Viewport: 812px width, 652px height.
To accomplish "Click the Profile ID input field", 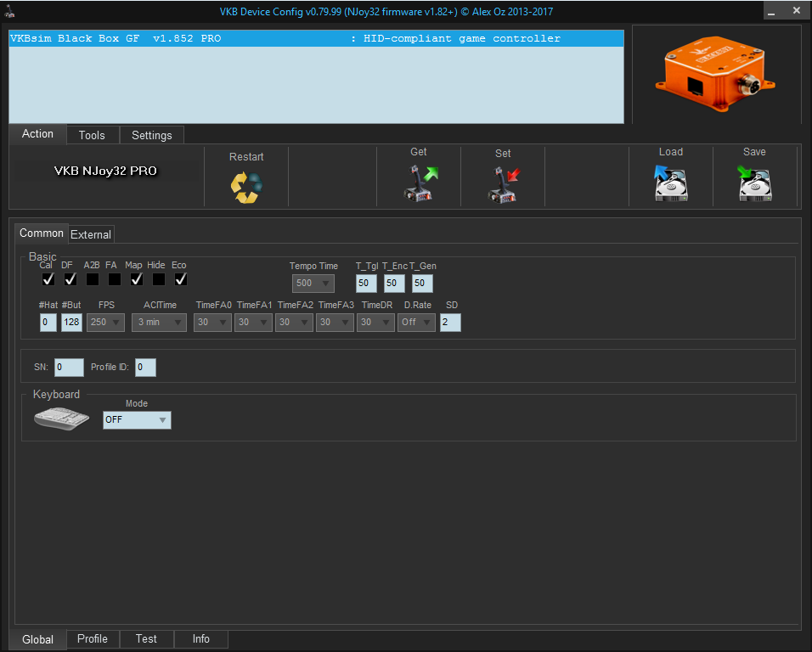I will coord(145,368).
